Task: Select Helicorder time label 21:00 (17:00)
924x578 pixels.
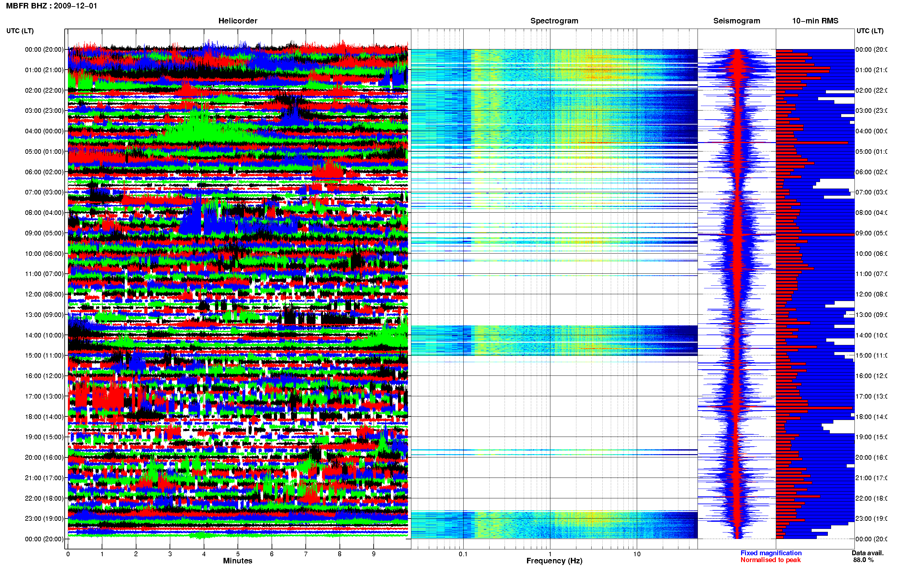Action: [x=44, y=478]
